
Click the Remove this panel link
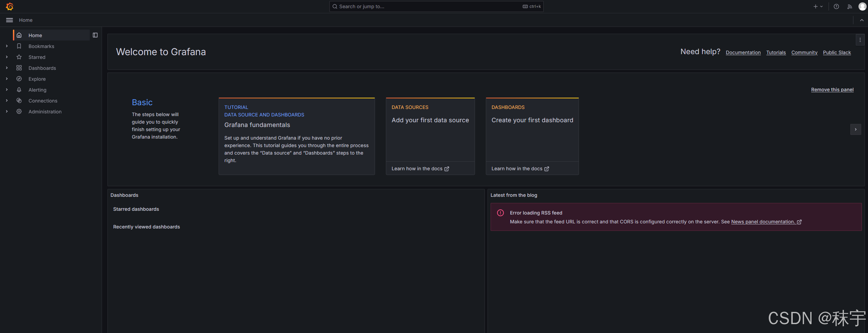coord(832,90)
